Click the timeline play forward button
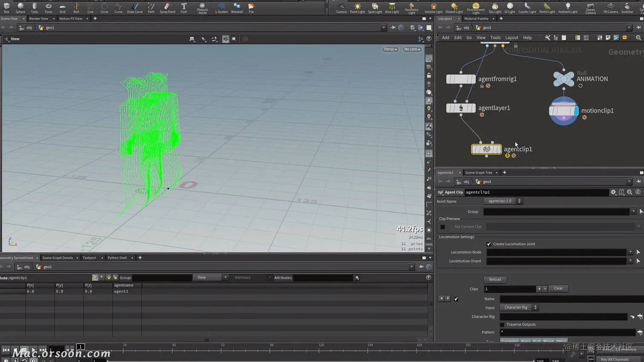Screen dimensions: 644x362 34,350
